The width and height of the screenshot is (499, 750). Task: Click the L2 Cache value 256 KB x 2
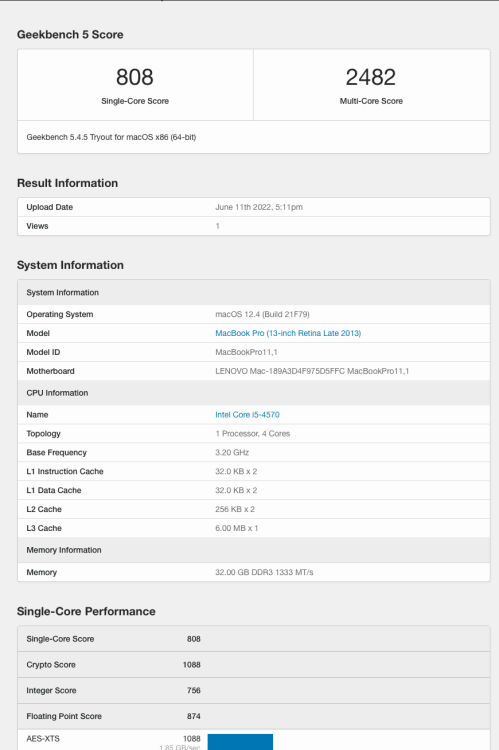tap(235, 509)
